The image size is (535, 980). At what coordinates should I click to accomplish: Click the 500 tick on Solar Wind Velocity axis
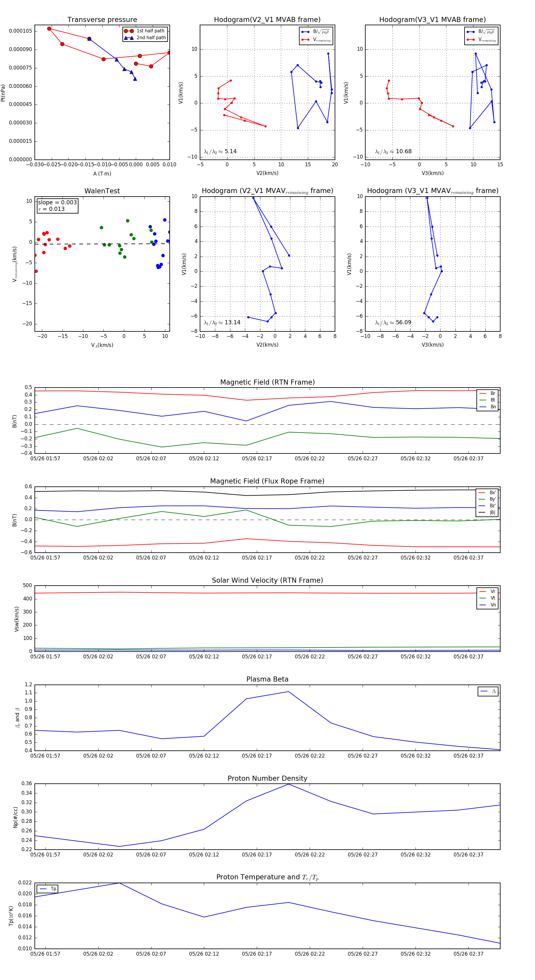(x=27, y=586)
